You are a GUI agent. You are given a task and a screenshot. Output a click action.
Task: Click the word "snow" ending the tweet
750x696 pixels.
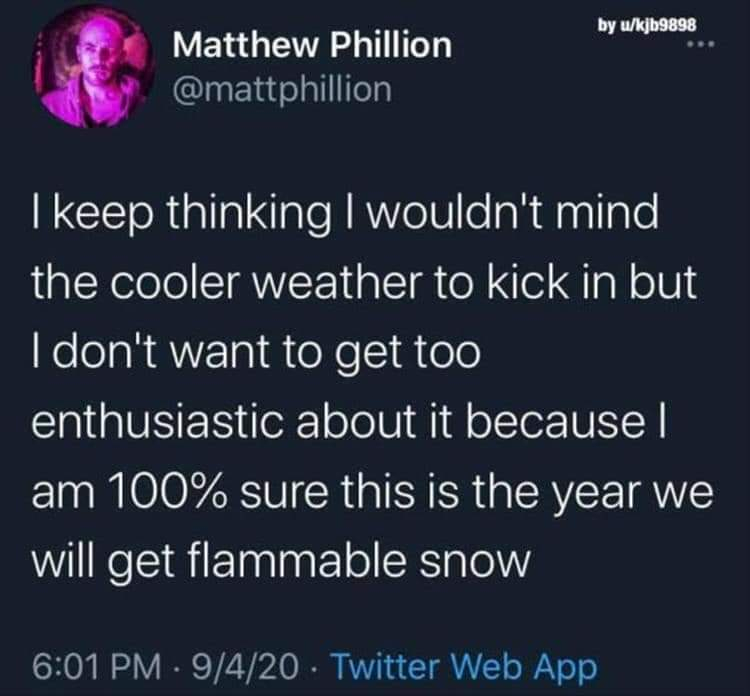475,561
